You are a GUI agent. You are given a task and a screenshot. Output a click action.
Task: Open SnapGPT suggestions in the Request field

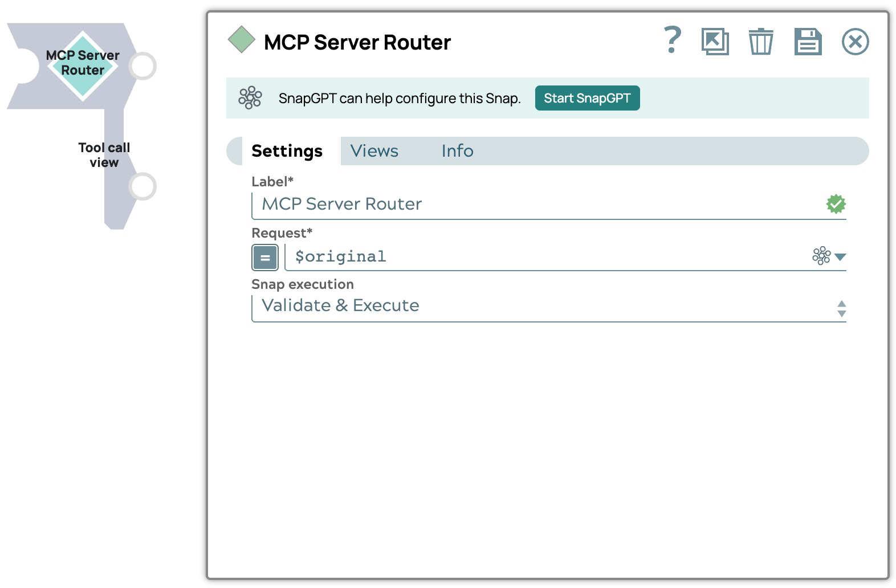click(x=821, y=256)
